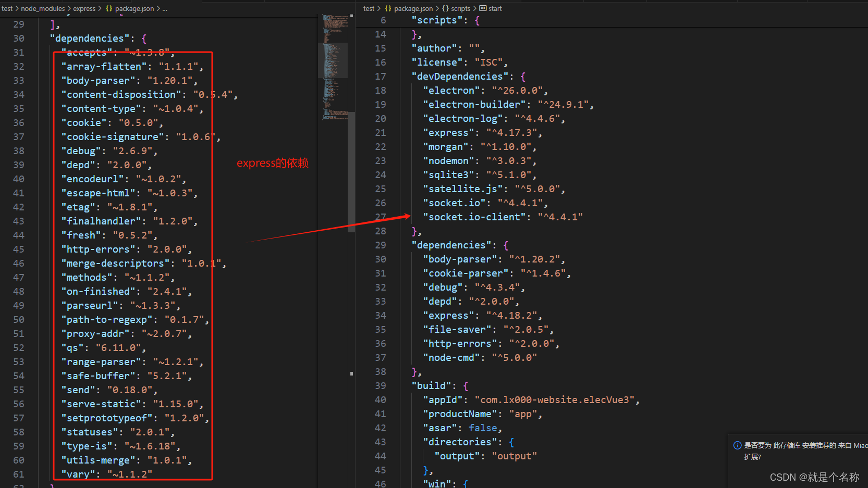Click the "statuses": "2.0.1" line
868x488 pixels.
118,432
